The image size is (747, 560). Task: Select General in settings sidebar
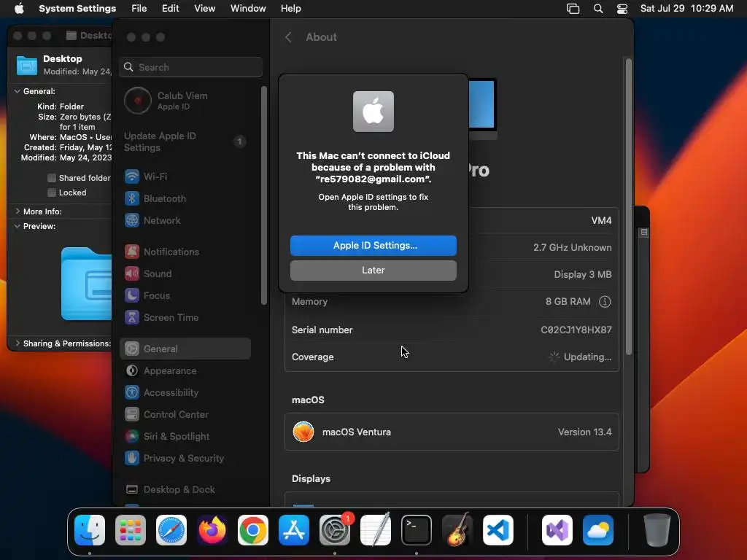point(185,349)
